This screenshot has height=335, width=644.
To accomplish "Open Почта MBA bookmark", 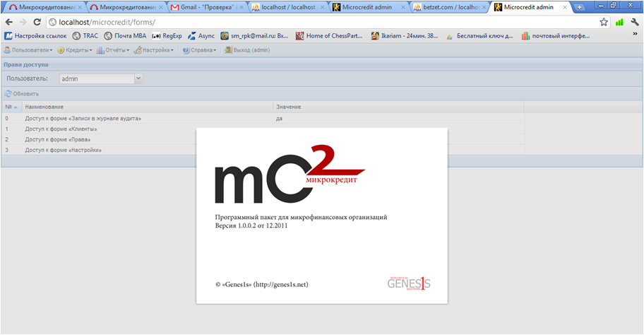I will click(x=125, y=36).
